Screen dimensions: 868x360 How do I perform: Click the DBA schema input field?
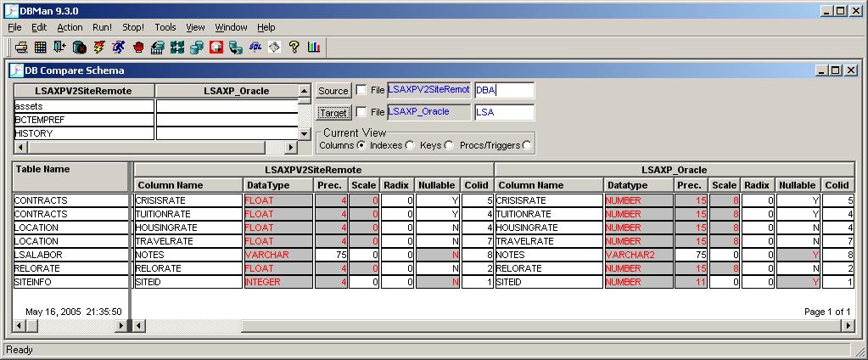[x=504, y=90]
